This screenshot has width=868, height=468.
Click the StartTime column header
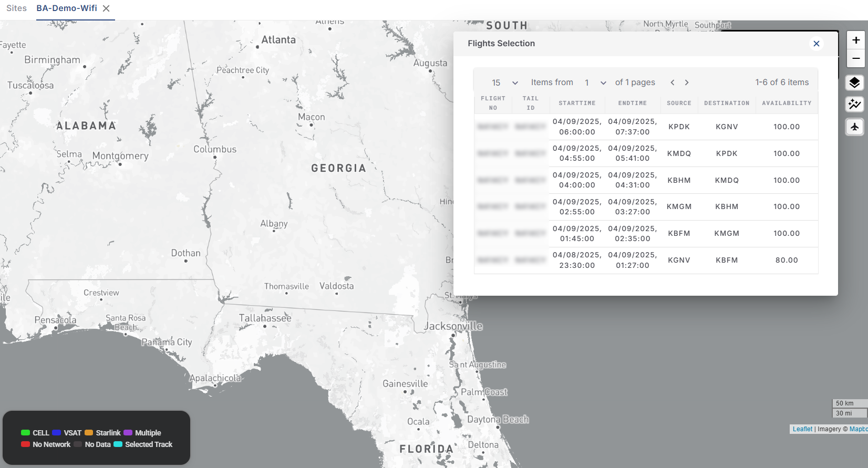click(x=577, y=103)
